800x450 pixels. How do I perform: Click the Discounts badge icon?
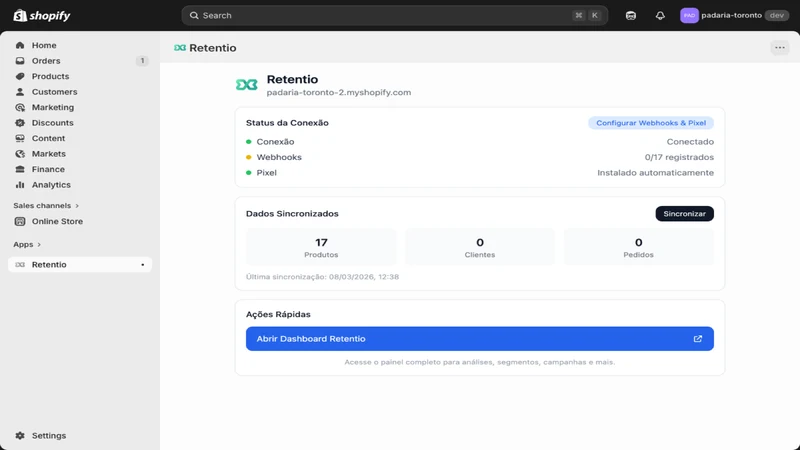(x=20, y=122)
